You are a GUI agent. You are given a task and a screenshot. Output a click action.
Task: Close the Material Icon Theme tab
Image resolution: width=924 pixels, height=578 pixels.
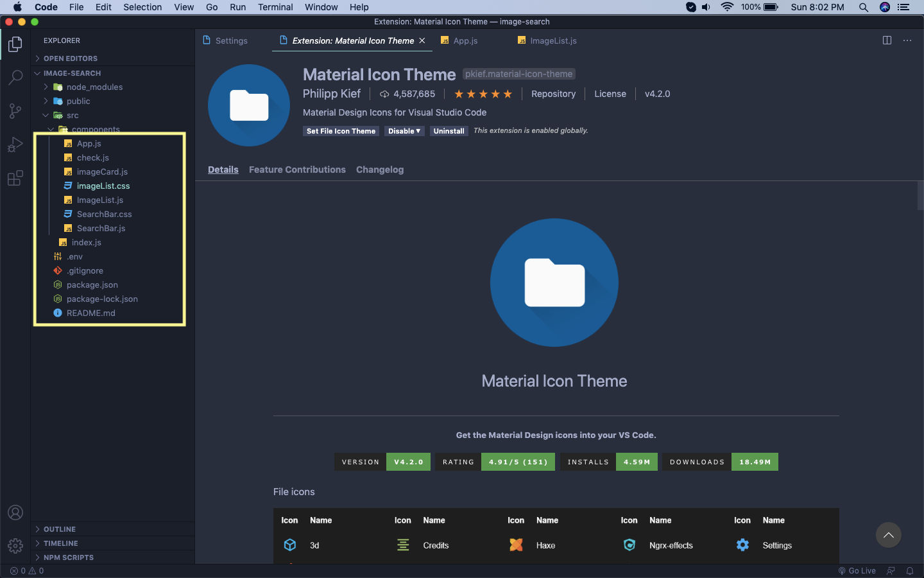point(422,40)
